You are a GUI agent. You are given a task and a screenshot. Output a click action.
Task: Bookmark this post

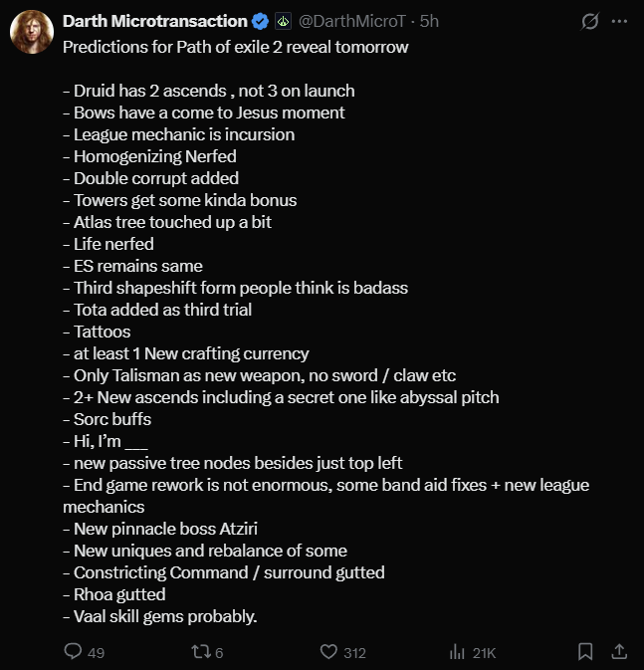point(586,652)
